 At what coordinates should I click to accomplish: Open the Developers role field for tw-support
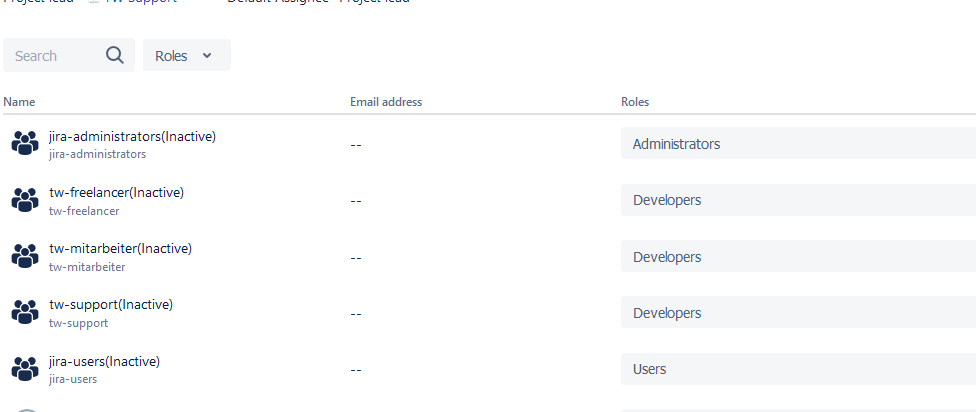(x=799, y=312)
